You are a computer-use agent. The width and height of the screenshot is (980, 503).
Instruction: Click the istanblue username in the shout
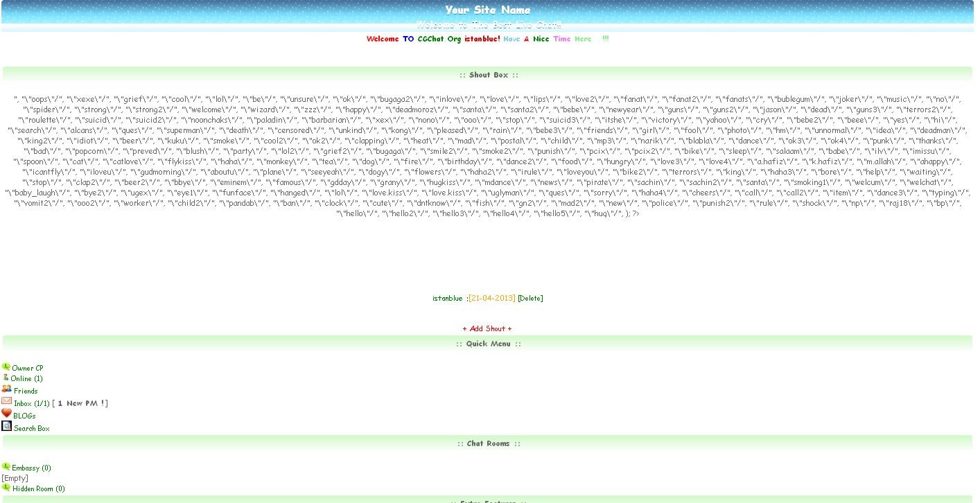[447, 299]
